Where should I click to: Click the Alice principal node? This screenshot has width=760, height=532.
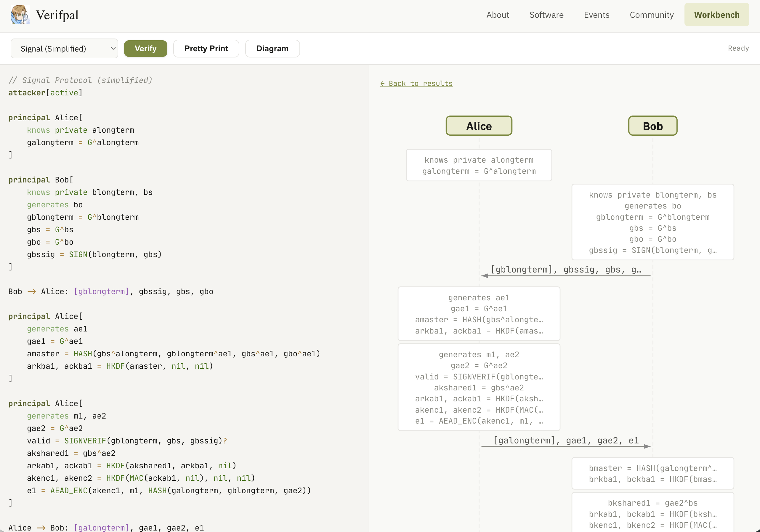point(479,126)
